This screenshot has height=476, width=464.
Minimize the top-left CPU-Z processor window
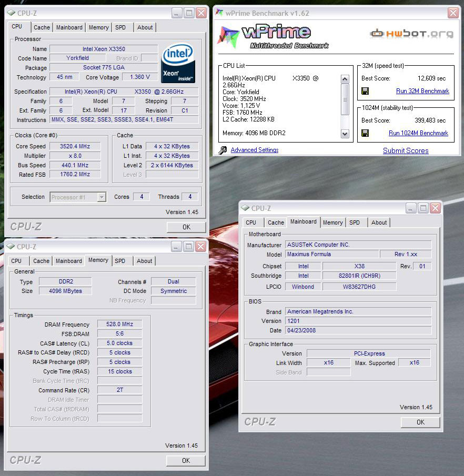(177, 13)
